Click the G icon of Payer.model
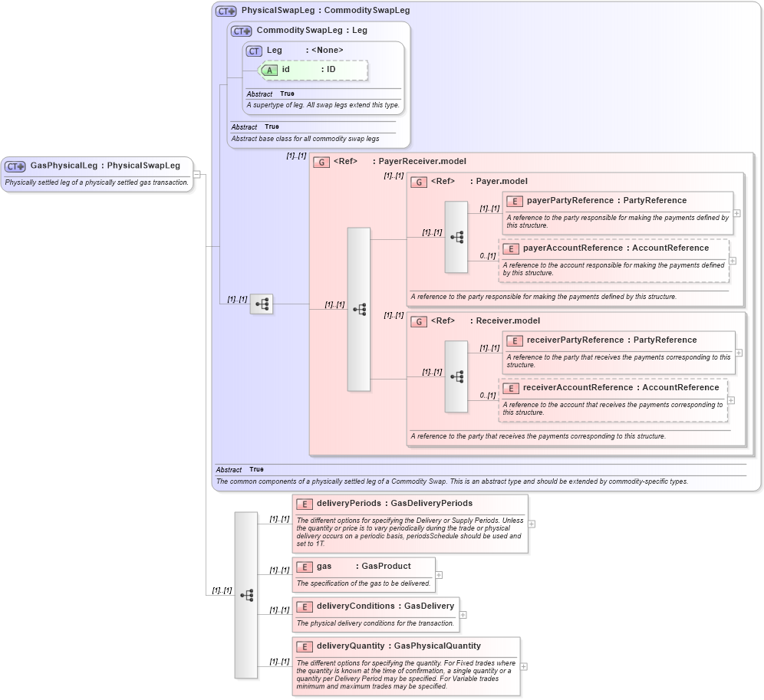 pos(419,182)
